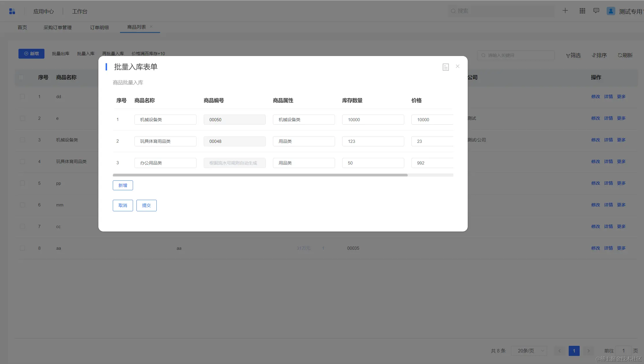Click the plus icon in top header
The height and width of the screenshot is (364, 644).
[x=565, y=11]
